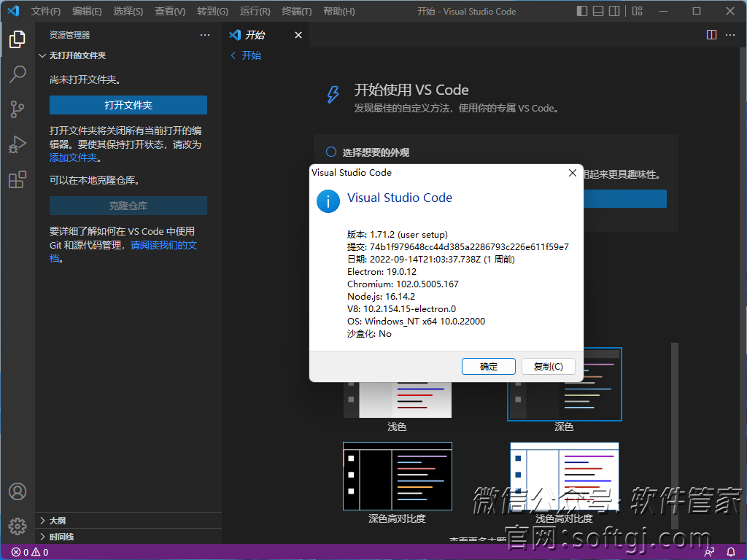
Task: Open the 文件(F) menu
Action: 46,11
